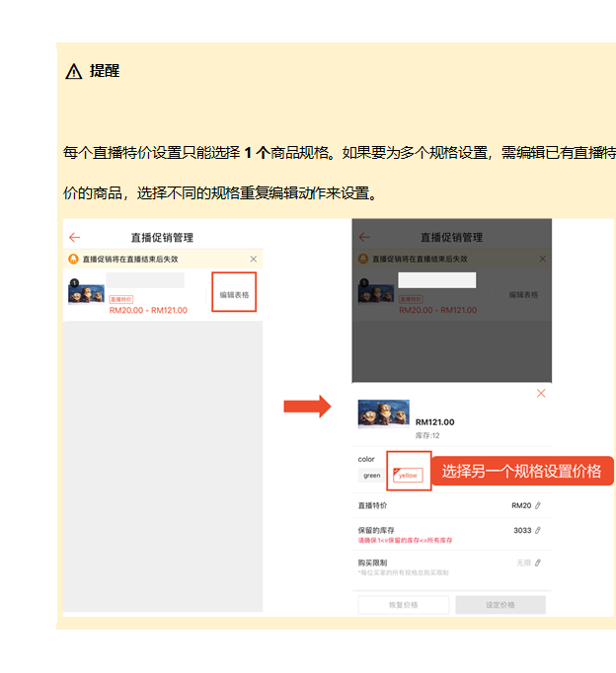Edit the 购买限制 pencil icon
The image size is (616, 673).
click(x=538, y=562)
